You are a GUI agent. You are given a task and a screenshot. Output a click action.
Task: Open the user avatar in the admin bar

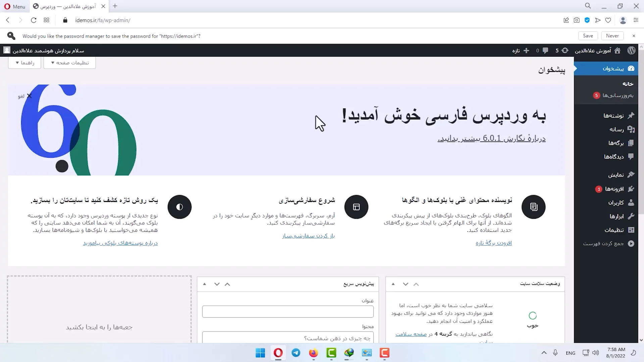tap(7, 50)
